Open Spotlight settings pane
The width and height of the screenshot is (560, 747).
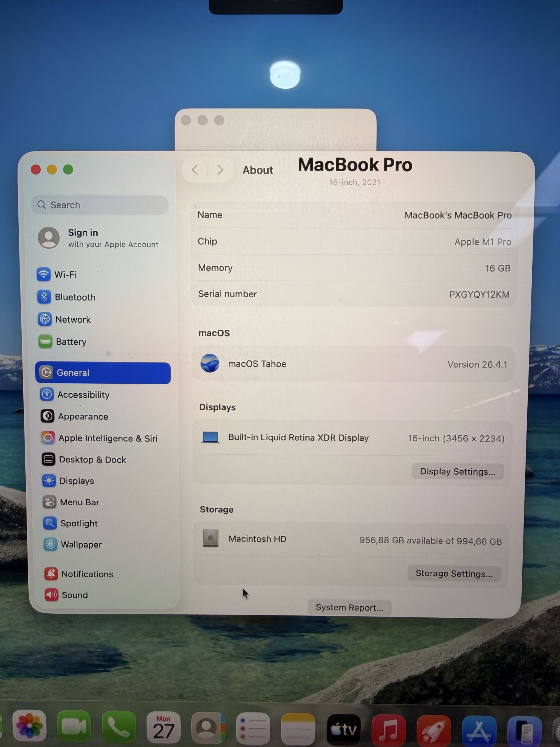(x=71, y=523)
